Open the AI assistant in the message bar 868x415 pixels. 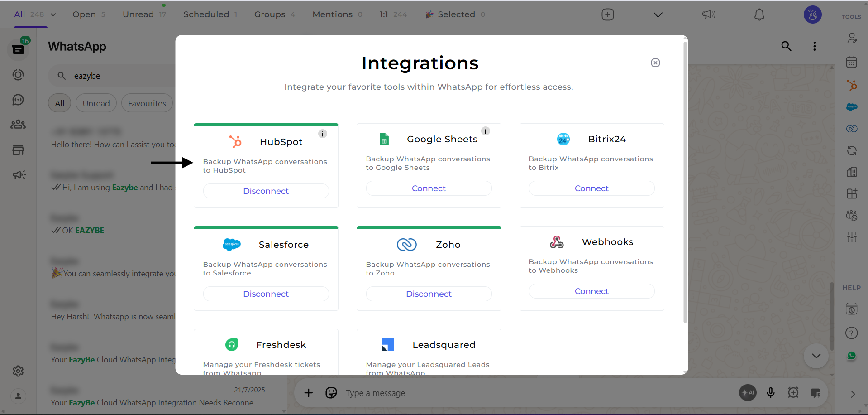[x=748, y=393]
